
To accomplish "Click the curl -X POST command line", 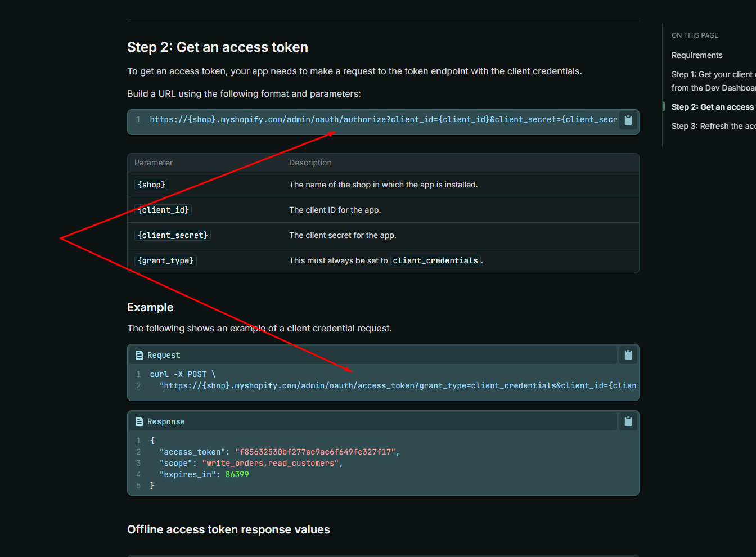I will pos(183,374).
